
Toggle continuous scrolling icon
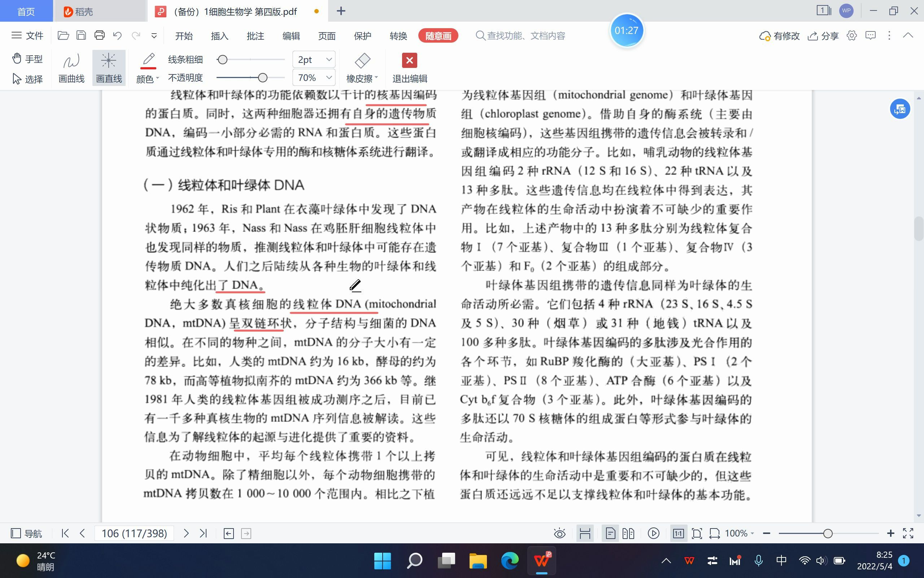click(x=585, y=533)
